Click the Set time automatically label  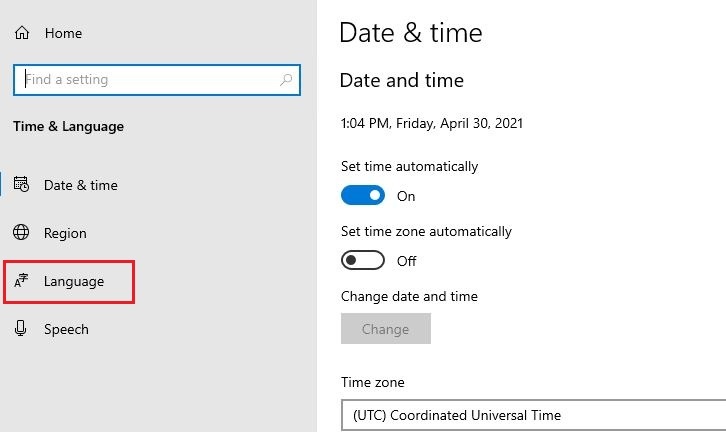point(409,167)
